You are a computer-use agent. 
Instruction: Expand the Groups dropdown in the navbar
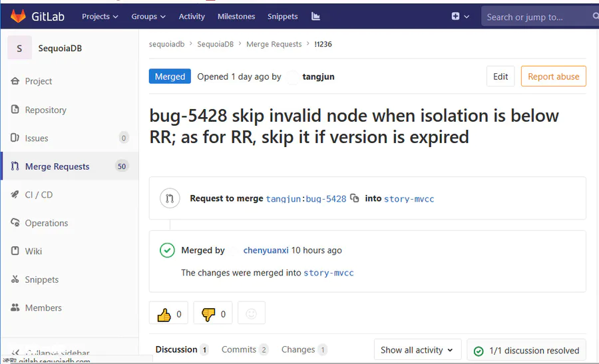(x=148, y=17)
